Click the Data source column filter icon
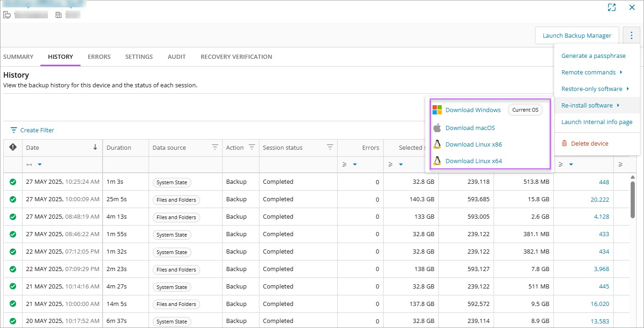Screen dimensions: 644x328 [x=215, y=147]
